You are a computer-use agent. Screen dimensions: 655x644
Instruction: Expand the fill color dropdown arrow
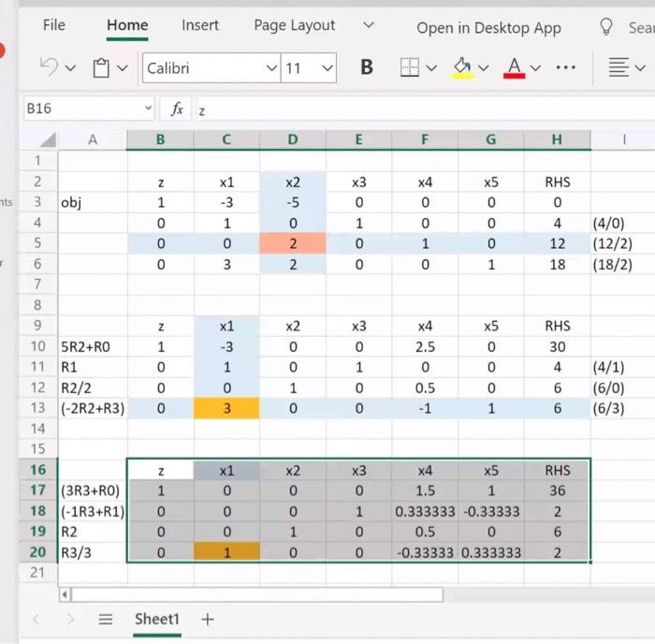484,67
